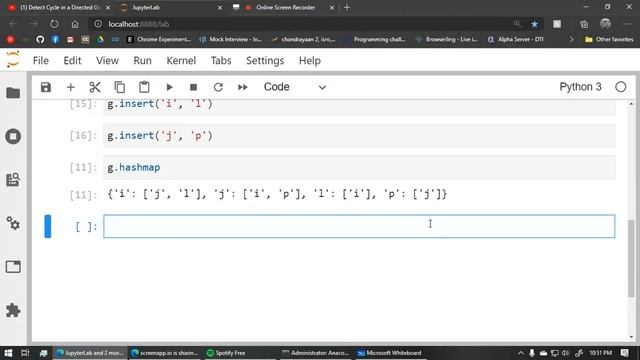
Task: Open the Kernel menu
Action: click(181, 60)
